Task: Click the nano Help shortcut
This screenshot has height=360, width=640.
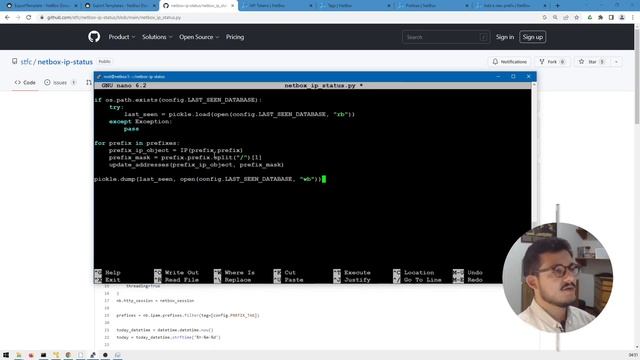Action: (x=108, y=273)
